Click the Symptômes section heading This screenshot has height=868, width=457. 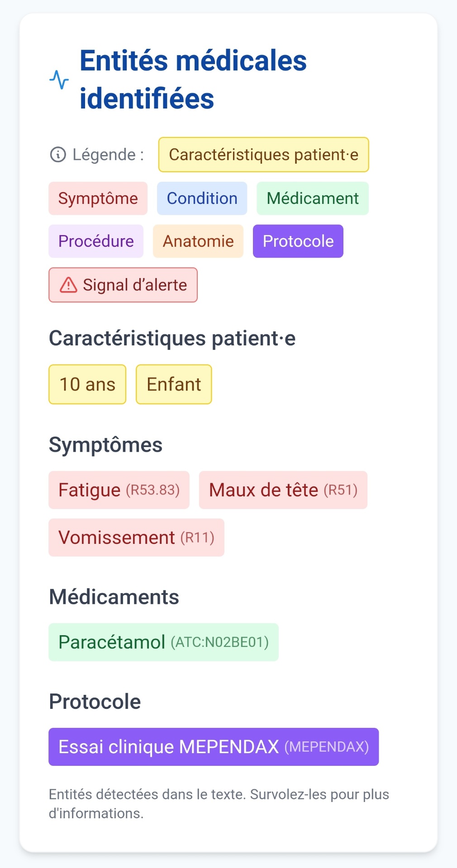tap(105, 445)
